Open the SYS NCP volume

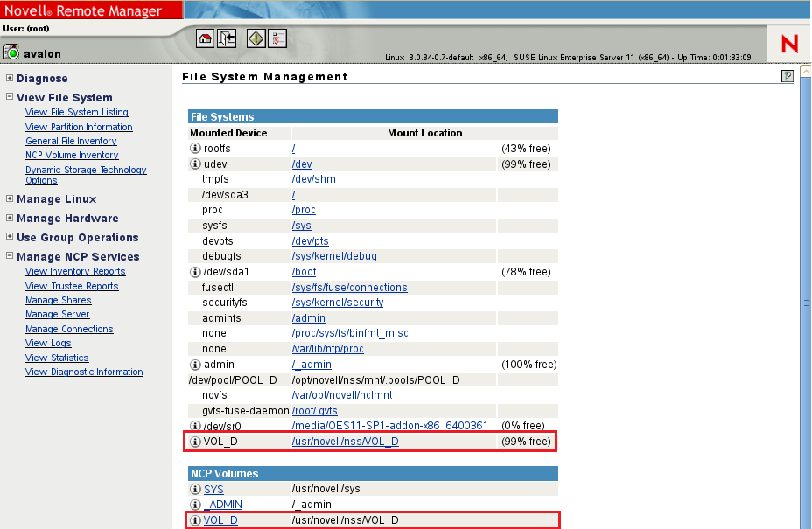point(213,489)
